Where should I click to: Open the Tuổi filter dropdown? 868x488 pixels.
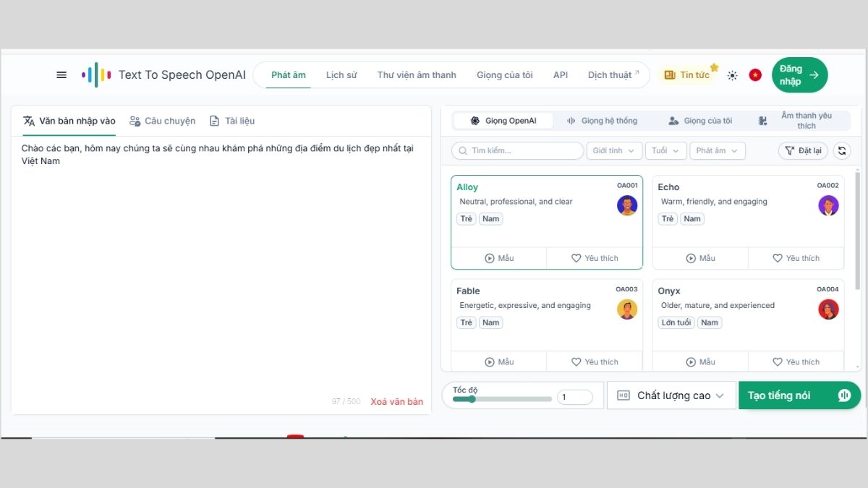(666, 150)
